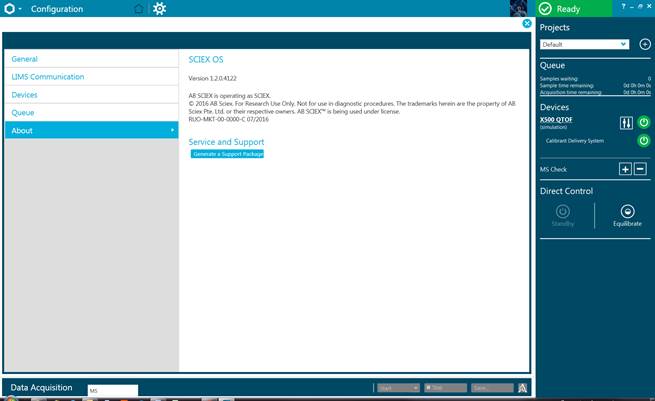Click the SCIEX OS heading
This screenshot has height=401, width=655.
(206, 59)
